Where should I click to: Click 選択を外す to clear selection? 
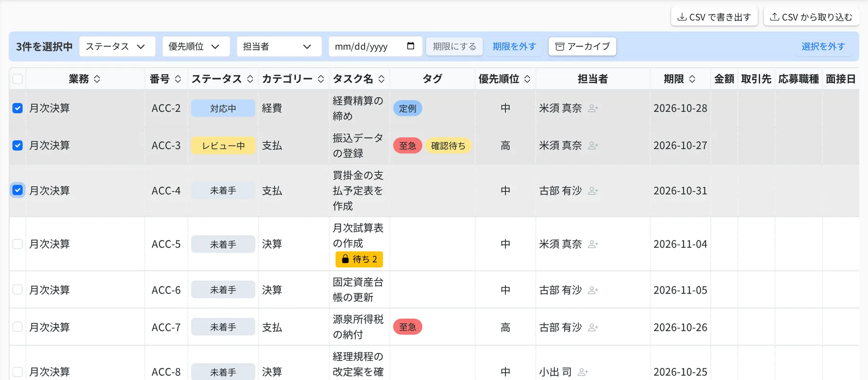[823, 46]
